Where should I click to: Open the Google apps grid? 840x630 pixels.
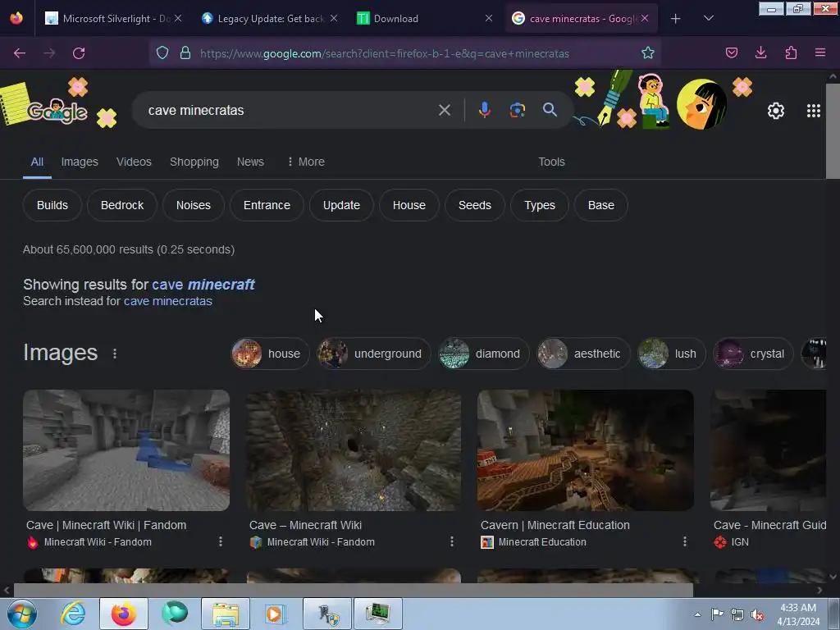click(x=813, y=111)
